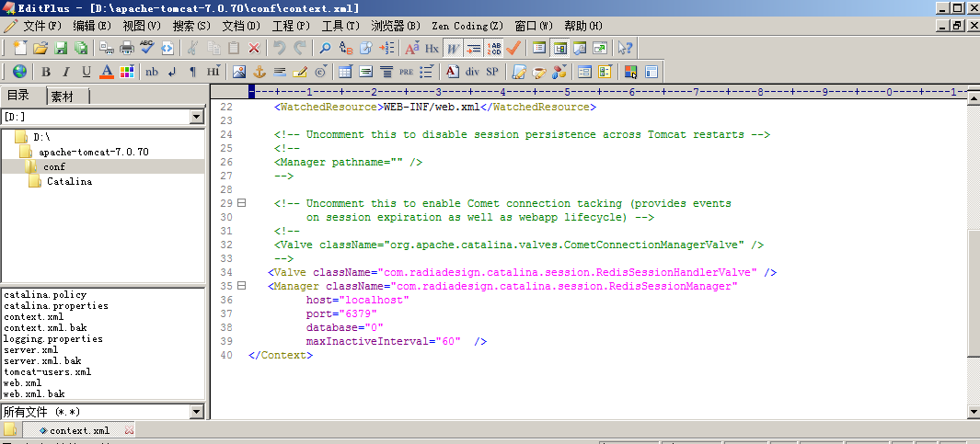Apply Italic tag (I icon)

click(66, 71)
